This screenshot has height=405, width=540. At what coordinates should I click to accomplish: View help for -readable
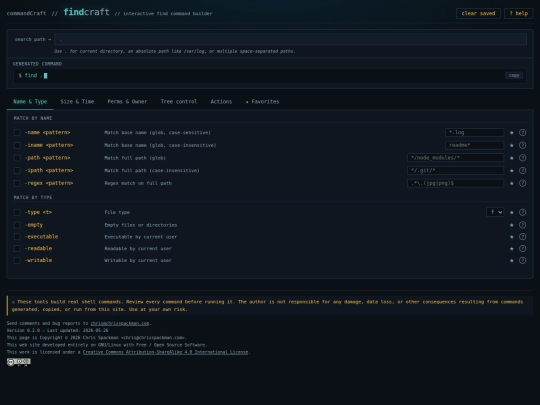click(522, 249)
